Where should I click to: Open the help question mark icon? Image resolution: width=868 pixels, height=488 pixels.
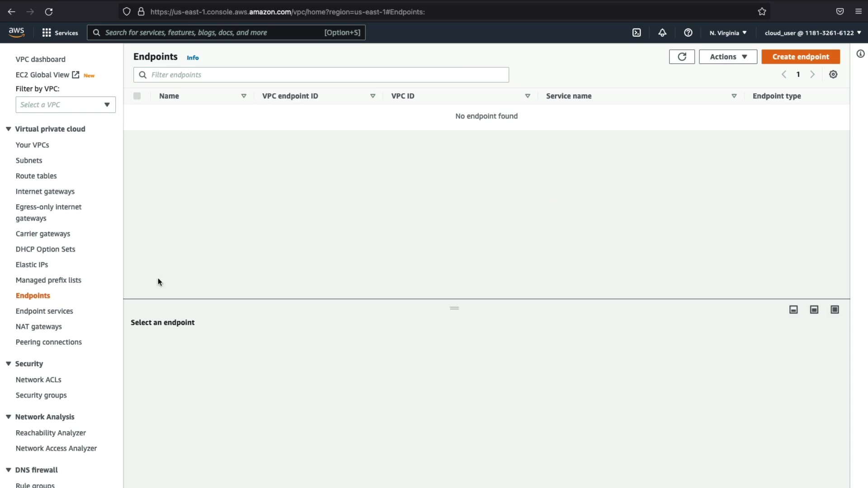(x=688, y=33)
